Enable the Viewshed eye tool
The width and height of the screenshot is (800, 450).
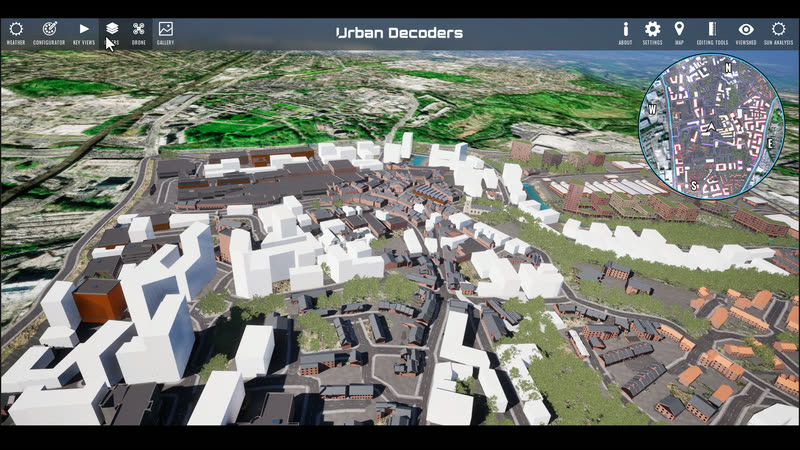(x=746, y=34)
